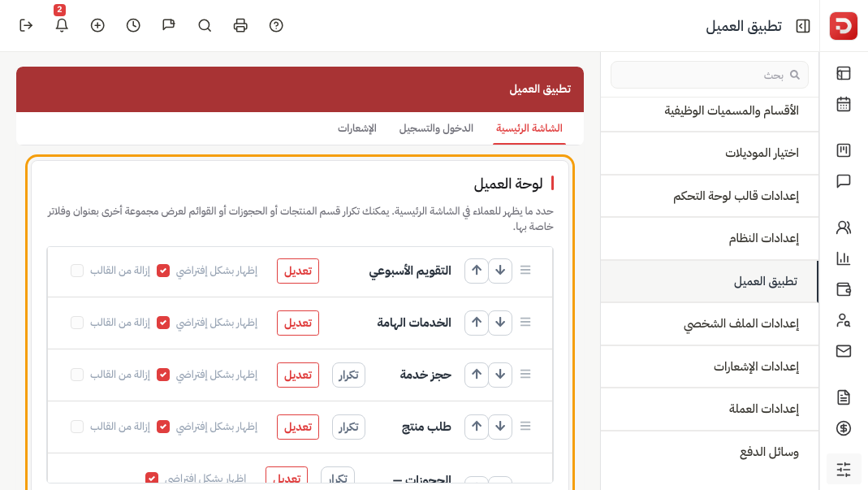Open the bar chart reports rail icon
This screenshot has height=490, width=868.
click(843, 258)
